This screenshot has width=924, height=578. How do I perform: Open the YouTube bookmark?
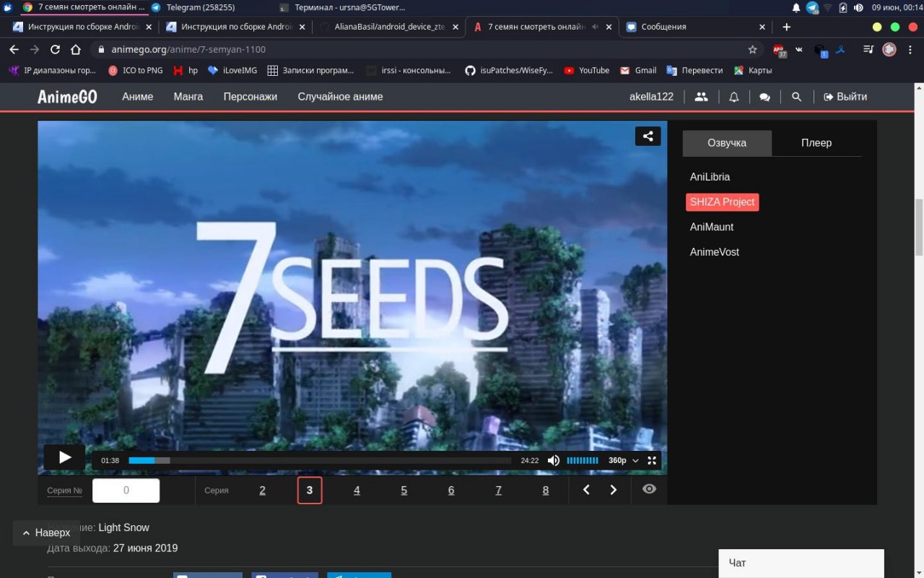(x=587, y=71)
